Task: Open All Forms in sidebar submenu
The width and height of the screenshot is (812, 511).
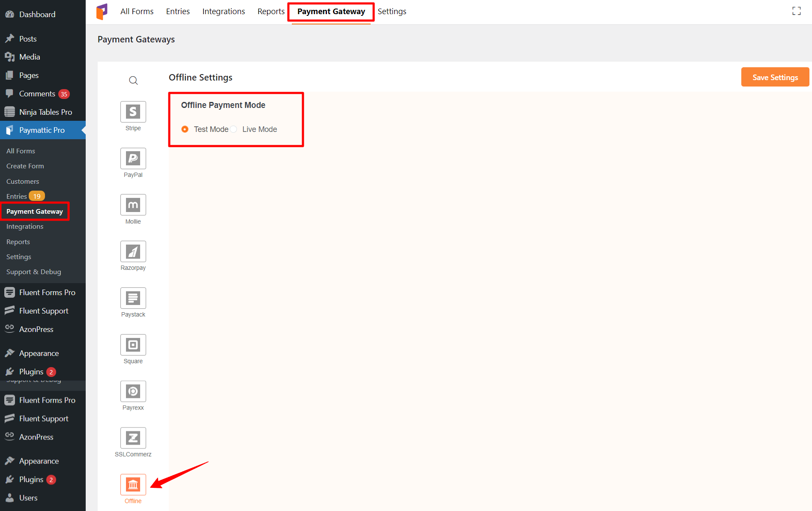Action: [21, 151]
